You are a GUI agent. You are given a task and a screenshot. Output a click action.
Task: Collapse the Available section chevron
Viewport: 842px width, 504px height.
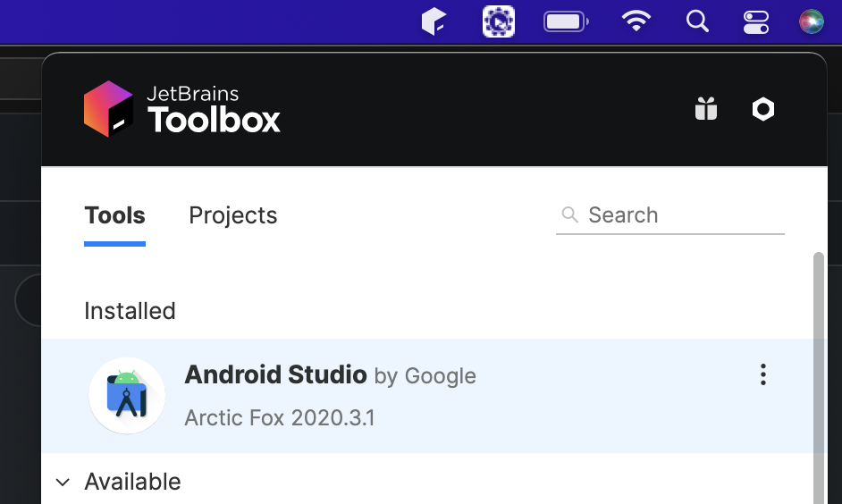pyautogui.click(x=63, y=482)
